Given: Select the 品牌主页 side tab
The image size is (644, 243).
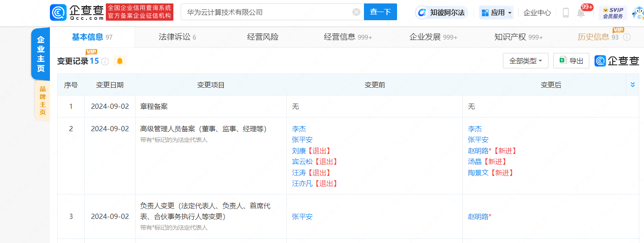Looking at the screenshot, I should pyautogui.click(x=42, y=101).
